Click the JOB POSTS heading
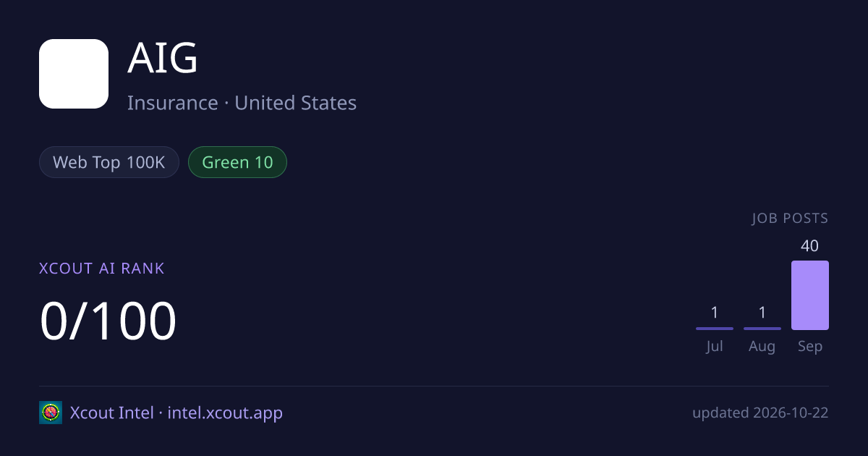 [x=790, y=219]
